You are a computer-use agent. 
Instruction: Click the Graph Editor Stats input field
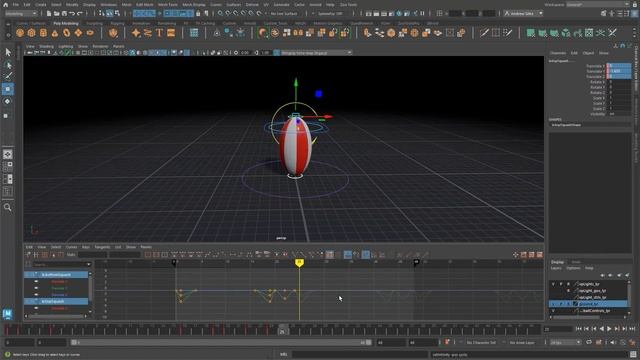point(92,255)
